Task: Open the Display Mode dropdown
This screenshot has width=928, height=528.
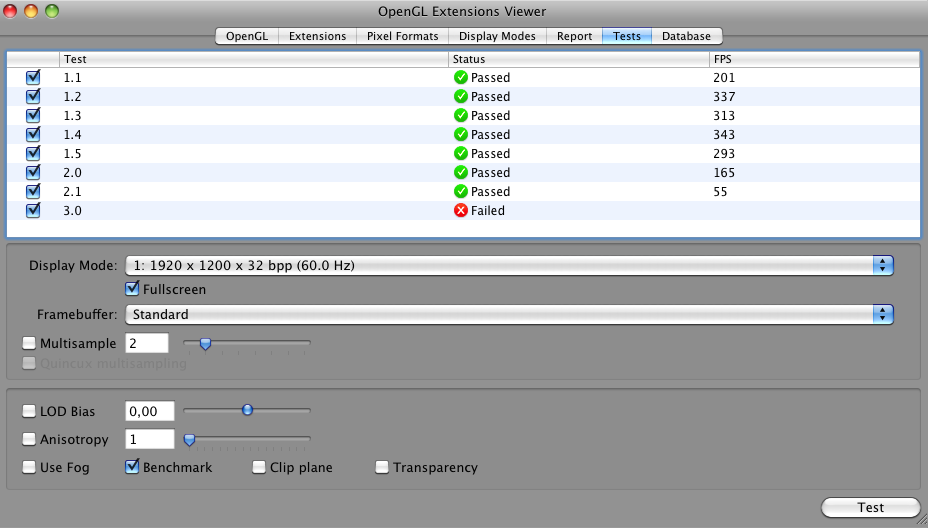Action: pyautogui.click(x=509, y=265)
